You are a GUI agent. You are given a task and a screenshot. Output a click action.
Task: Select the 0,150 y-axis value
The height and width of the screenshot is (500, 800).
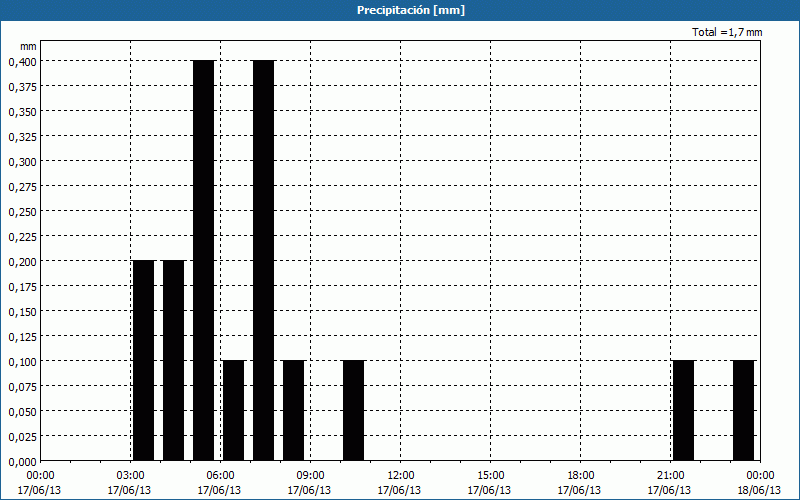click(x=22, y=312)
